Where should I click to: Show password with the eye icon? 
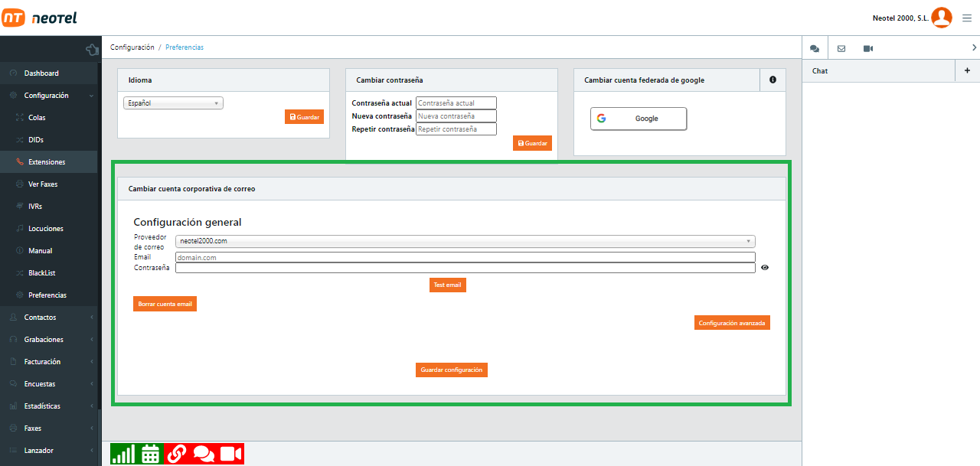coord(765,268)
